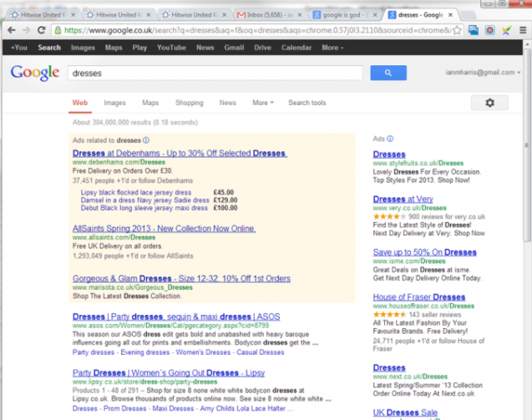Click the Google logo
Image resolution: width=532 pixels, height=420 pixels.
pos(34,73)
